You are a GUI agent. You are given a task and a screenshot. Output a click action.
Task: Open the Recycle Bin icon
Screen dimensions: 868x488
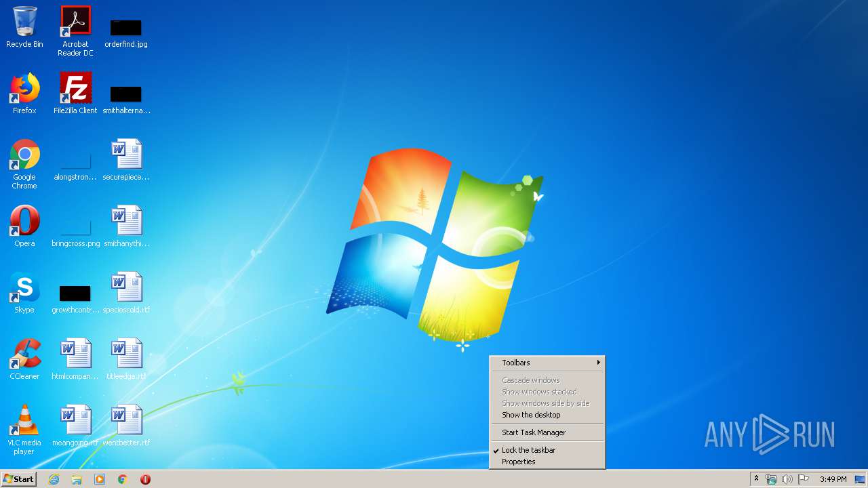pyautogui.click(x=24, y=27)
